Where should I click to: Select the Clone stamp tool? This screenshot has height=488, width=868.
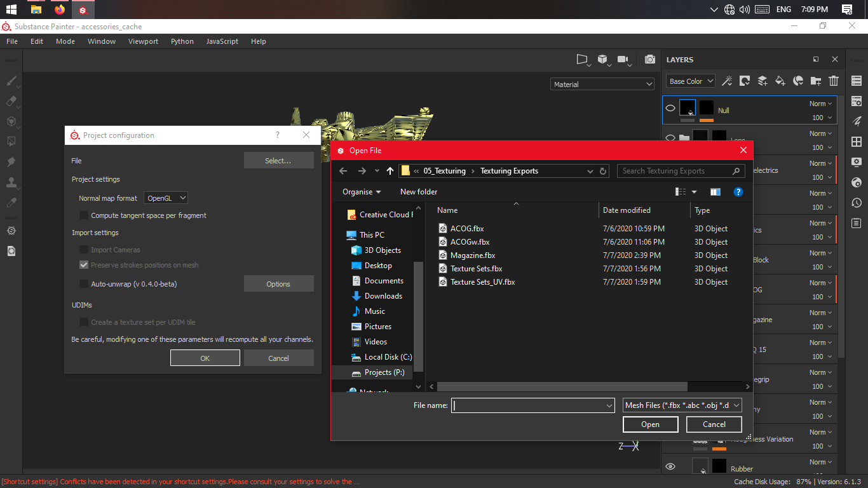11,182
